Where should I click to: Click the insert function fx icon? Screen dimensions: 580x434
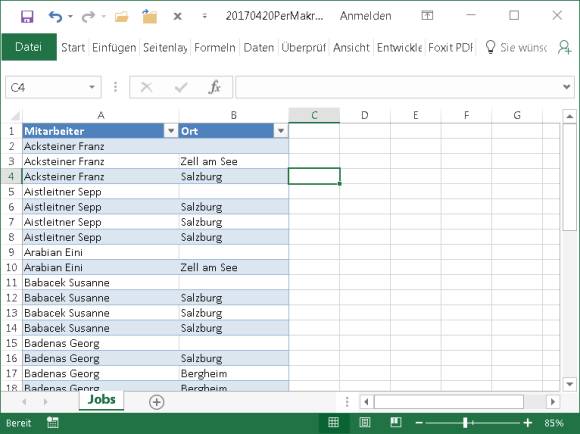(x=215, y=87)
